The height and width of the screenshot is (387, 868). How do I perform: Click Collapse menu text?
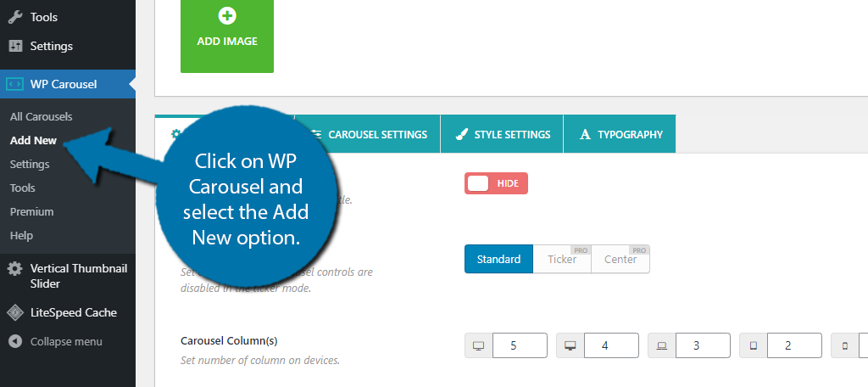click(x=66, y=341)
